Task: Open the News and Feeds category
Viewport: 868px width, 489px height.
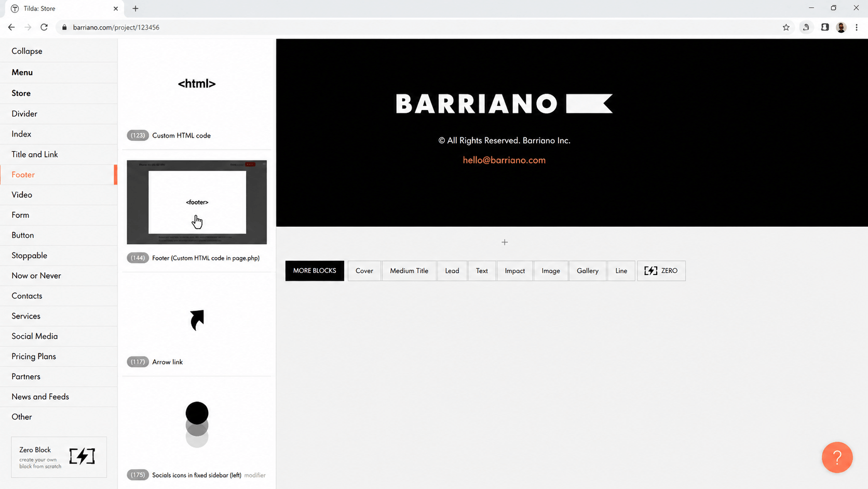Action: pos(59,397)
